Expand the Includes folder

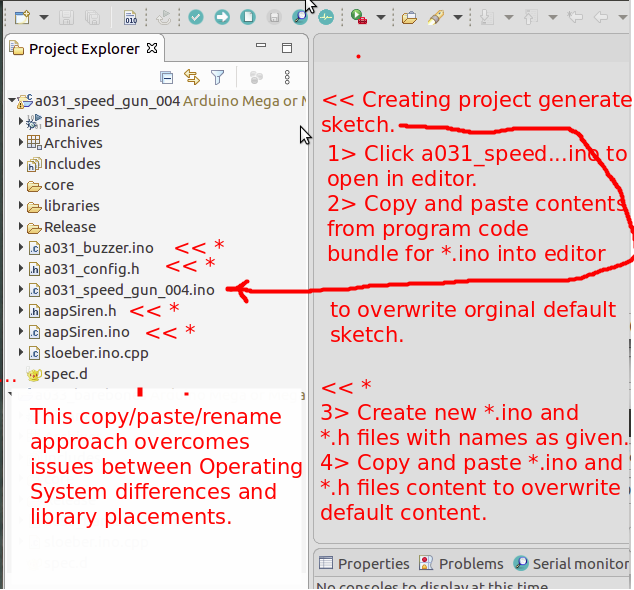(21, 164)
